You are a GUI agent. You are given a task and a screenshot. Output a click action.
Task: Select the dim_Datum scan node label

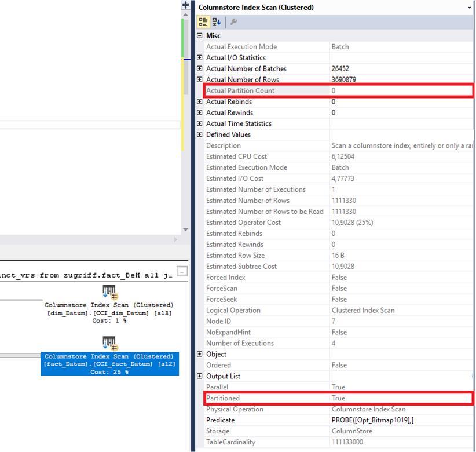pos(109,312)
